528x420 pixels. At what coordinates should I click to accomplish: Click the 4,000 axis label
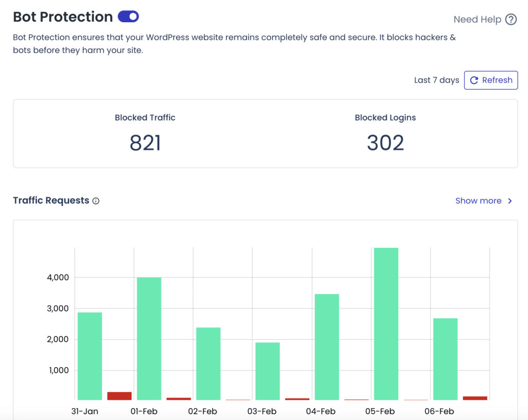click(x=58, y=278)
